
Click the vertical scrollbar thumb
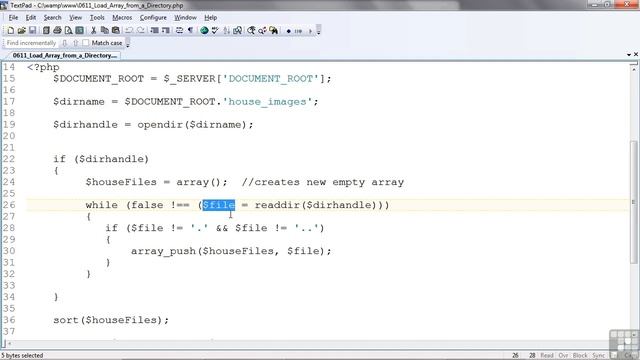(634, 202)
